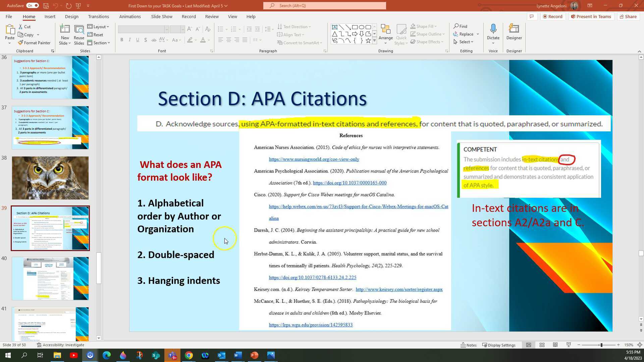Open the Review tab
This screenshot has width=644, height=362.
click(212, 16)
